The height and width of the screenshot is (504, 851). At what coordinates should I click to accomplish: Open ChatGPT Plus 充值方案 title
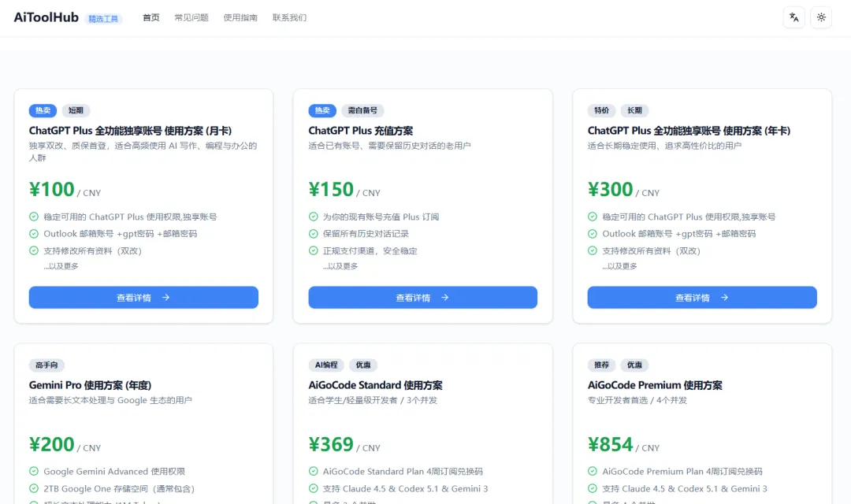tap(360, 131)
